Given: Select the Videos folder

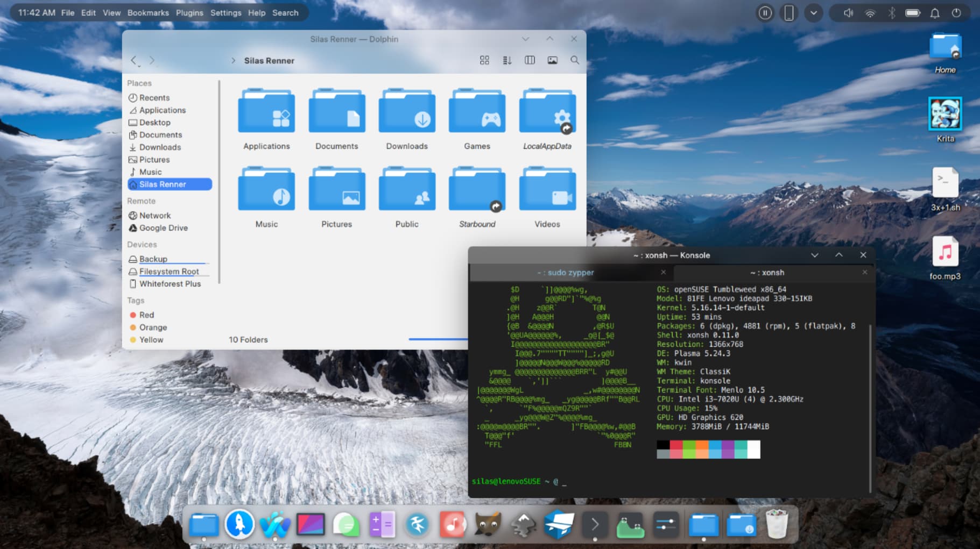Looking at the screenshot, I should click(x=547, y=197).
